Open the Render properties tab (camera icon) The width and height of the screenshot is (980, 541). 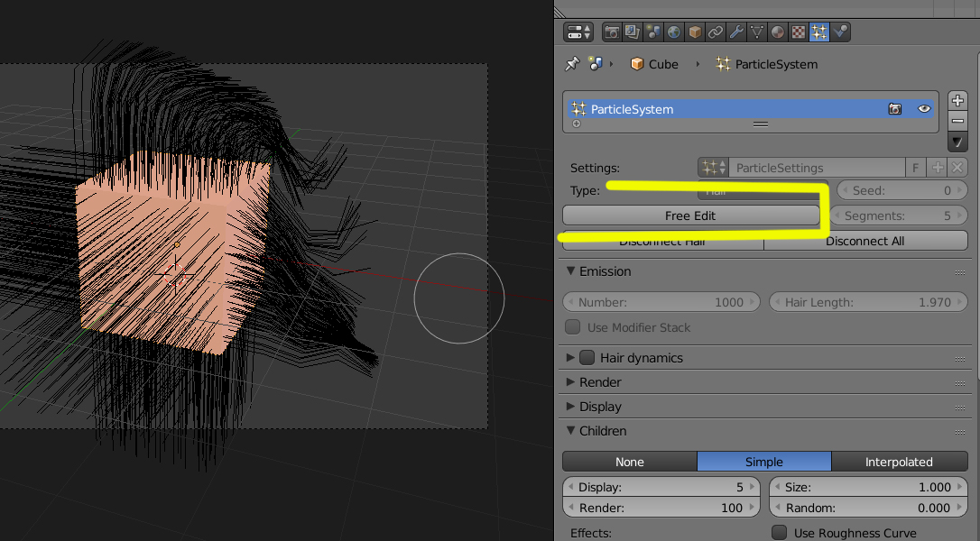click(613, 32)
